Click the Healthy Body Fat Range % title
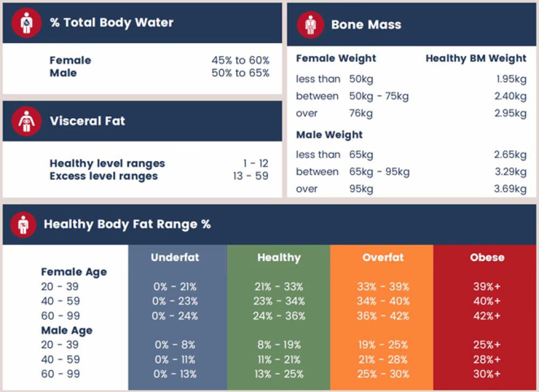 click(127, 224)
